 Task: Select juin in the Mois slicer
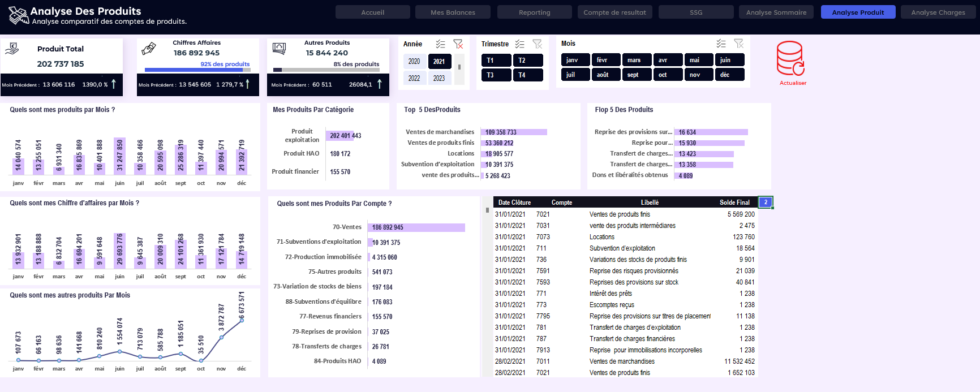pos(729,60)
